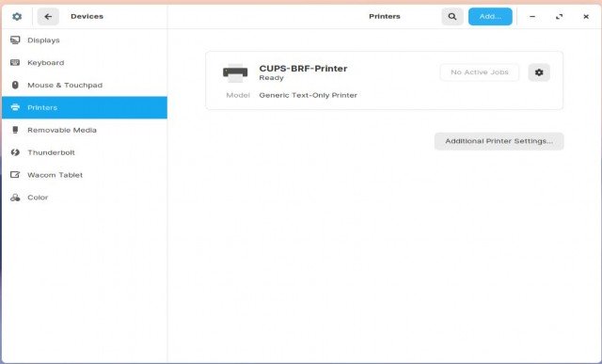Click the No Active Jobs button
Image resolution: width=602 pixels, height=364 pixels.
tap(480, 72)
